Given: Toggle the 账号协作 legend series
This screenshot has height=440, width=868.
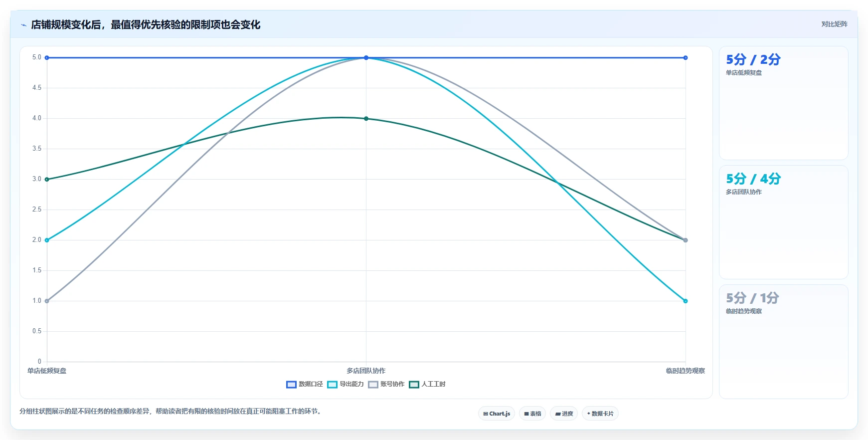Looking at the screenshot, I should [x=386, y=384].
